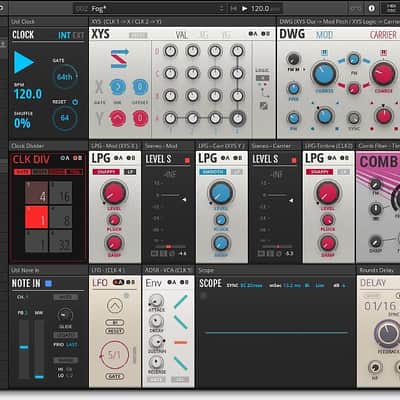Click the LFO waveform shape up-arrow icon
This screenshot has width=400, height=400.
pyautogui.click(x=115, y=306)
